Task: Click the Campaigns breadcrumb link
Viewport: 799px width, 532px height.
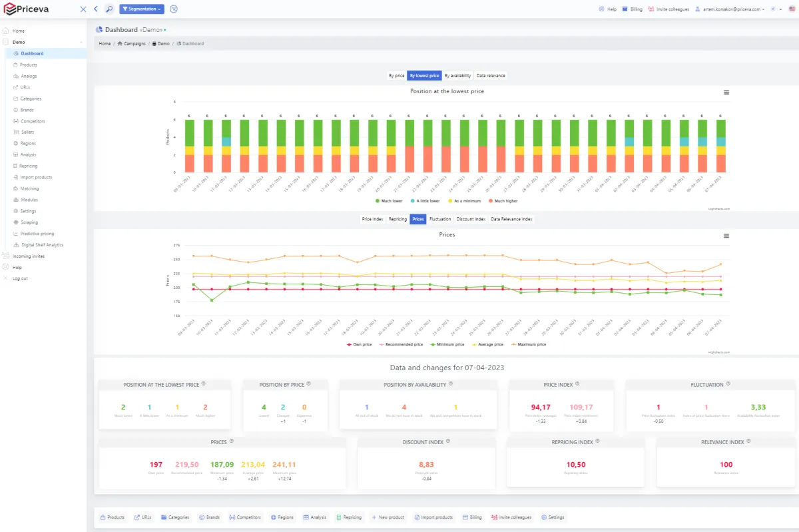Action: tap(131, 44)
